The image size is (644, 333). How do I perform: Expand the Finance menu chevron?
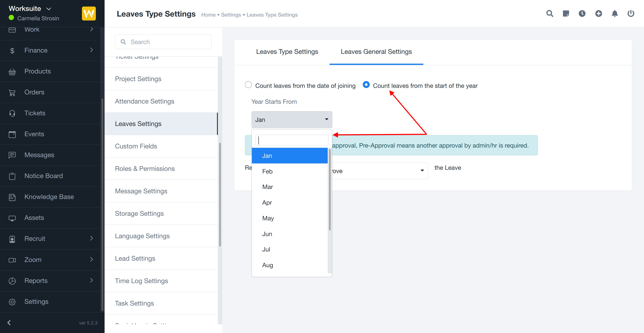[x=92, y=50]
